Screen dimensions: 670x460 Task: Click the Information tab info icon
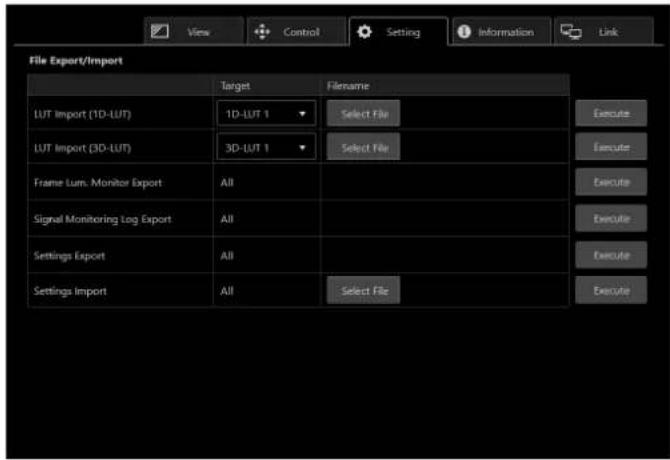[x=464, y=32]
